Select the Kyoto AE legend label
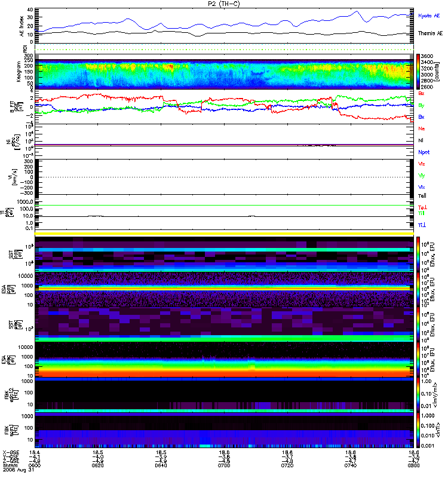 (429, 16)
